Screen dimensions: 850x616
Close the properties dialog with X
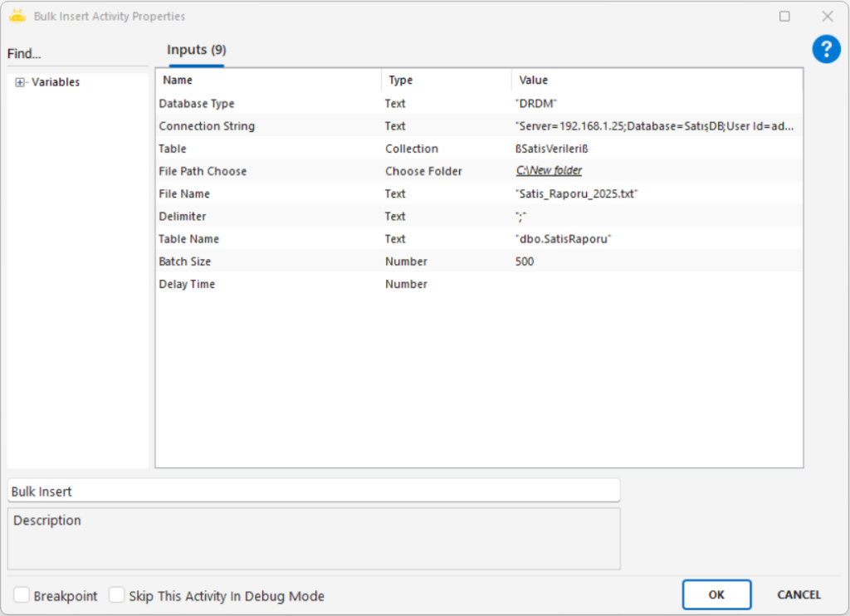click(x=827, y=16)
